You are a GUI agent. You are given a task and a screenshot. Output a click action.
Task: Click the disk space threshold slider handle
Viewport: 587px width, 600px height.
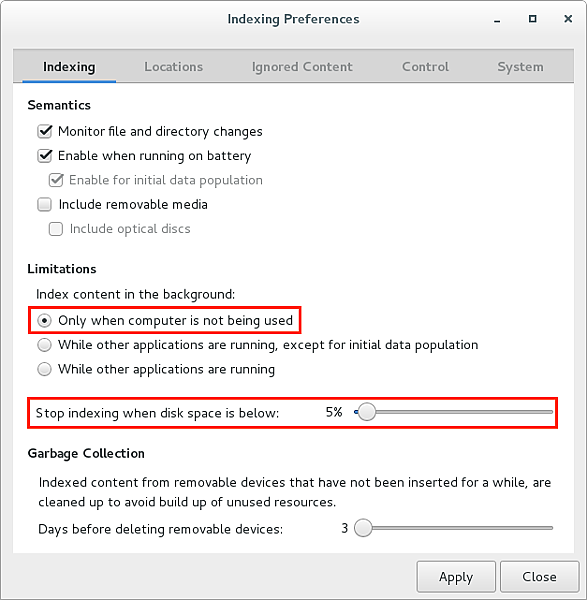[x=366, y=412]
